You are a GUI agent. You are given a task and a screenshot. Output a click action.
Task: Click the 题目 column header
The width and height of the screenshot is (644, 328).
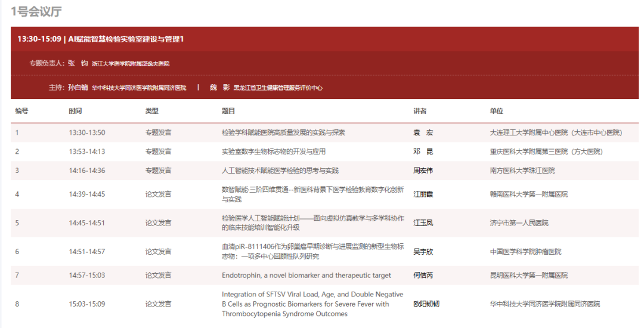pos(228,111)
